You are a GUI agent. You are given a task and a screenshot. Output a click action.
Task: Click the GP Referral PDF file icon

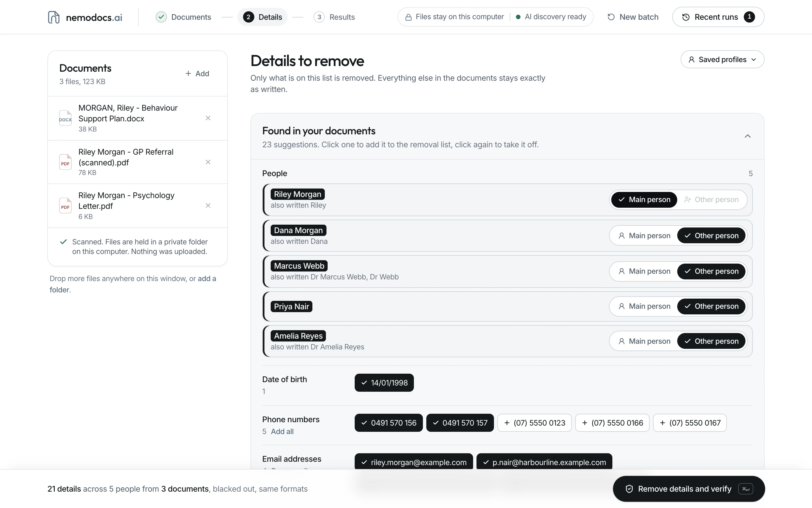click(65, 162)
